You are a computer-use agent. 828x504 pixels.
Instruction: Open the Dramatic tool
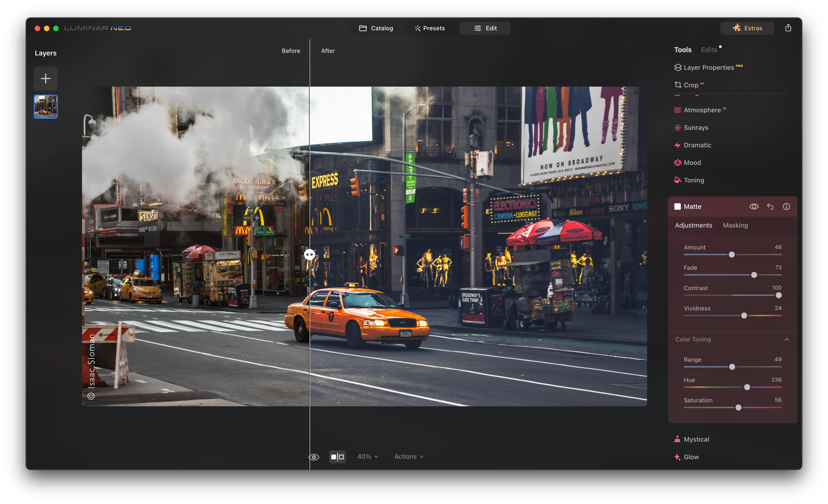tap(697, 145)
